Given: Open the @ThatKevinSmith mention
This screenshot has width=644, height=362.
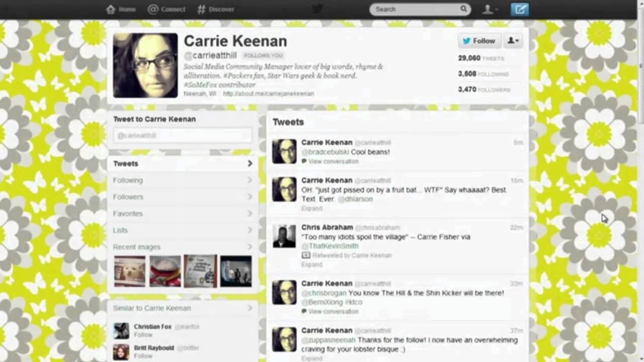Looking at the screenshot, I should (x=330, y=246).
